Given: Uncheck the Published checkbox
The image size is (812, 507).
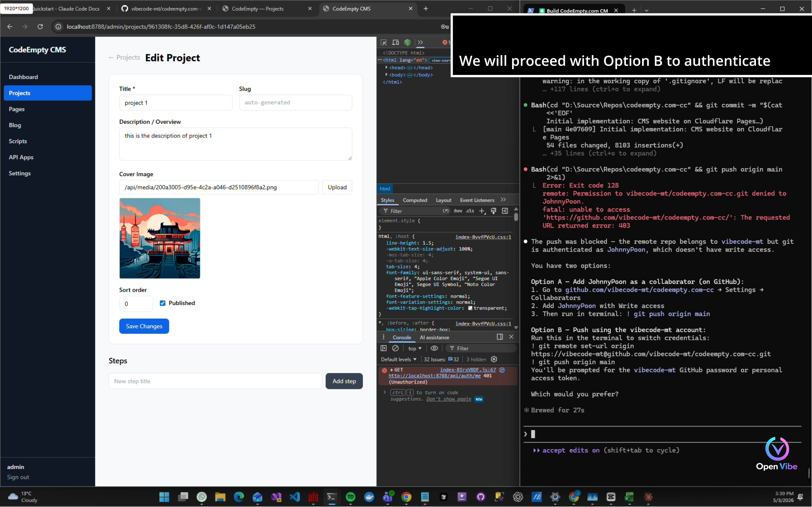Looking at the screenshot, I should pyautogui.click(x=162, y=303).
